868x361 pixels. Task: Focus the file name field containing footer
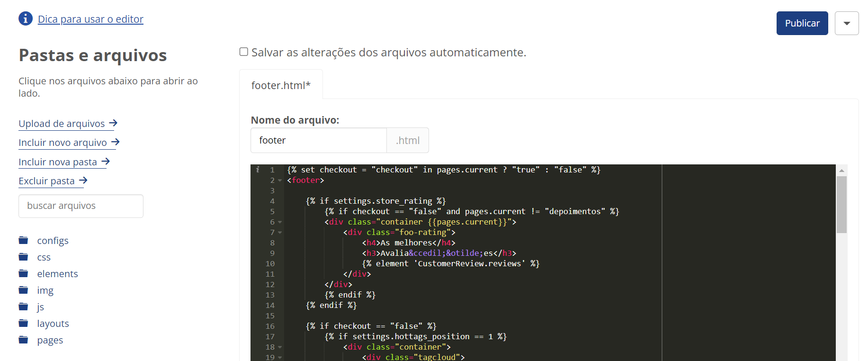[319, 140]
